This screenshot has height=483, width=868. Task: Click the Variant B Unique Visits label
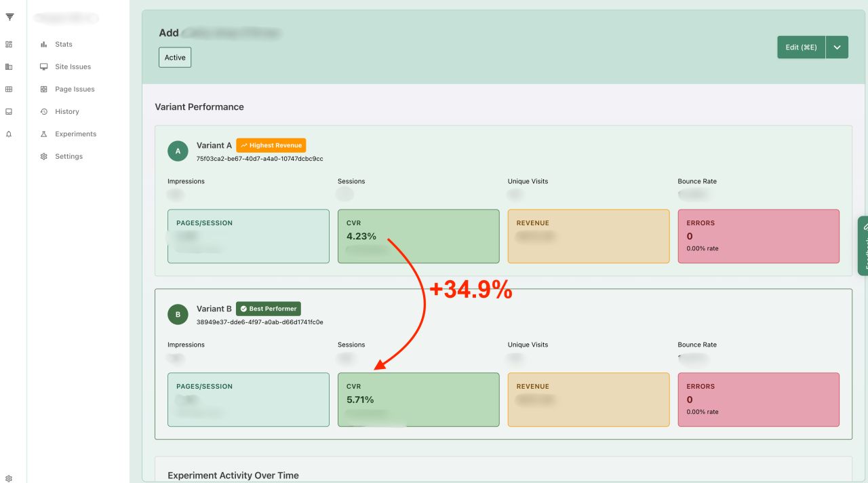pyautogui.click(x=528, y=345)
